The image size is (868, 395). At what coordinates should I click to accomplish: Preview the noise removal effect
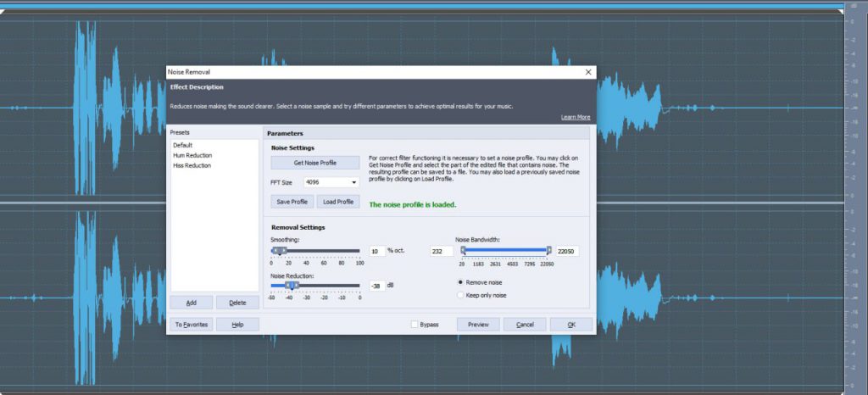(478, 325)
